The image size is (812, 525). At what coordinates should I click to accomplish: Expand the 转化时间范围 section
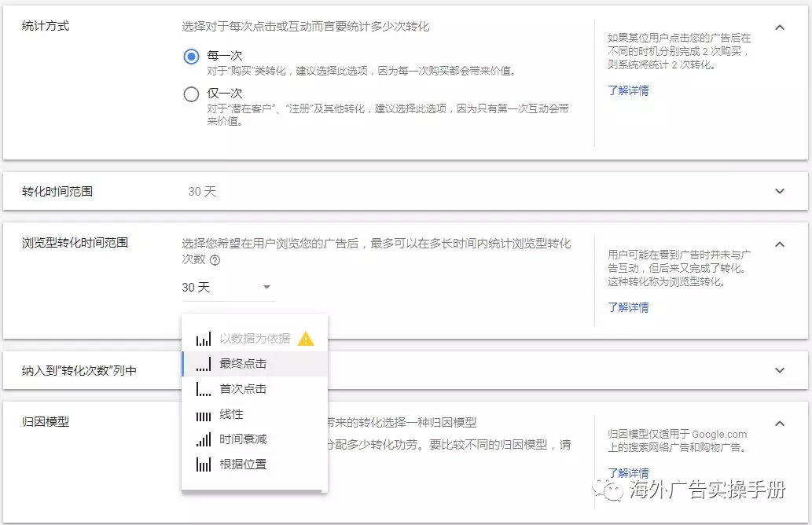[779, 191]
